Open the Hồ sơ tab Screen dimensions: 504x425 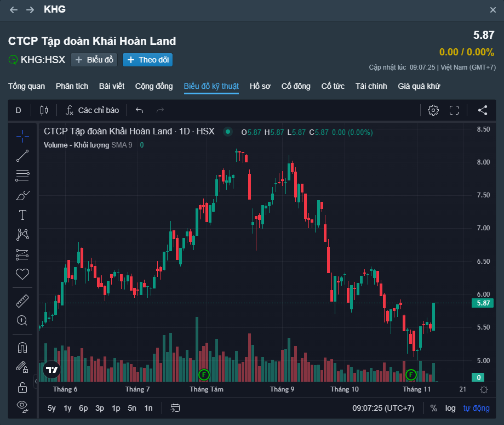[x=260, y=86]
